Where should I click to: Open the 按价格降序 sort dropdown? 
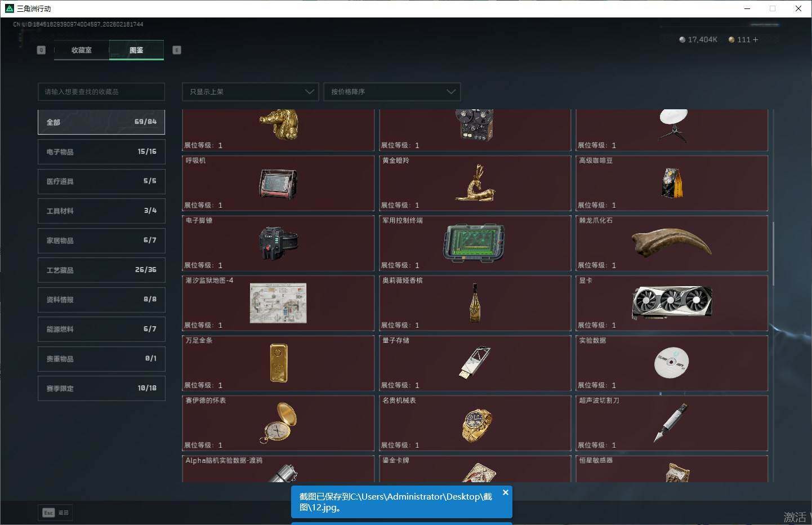point(392,92)
